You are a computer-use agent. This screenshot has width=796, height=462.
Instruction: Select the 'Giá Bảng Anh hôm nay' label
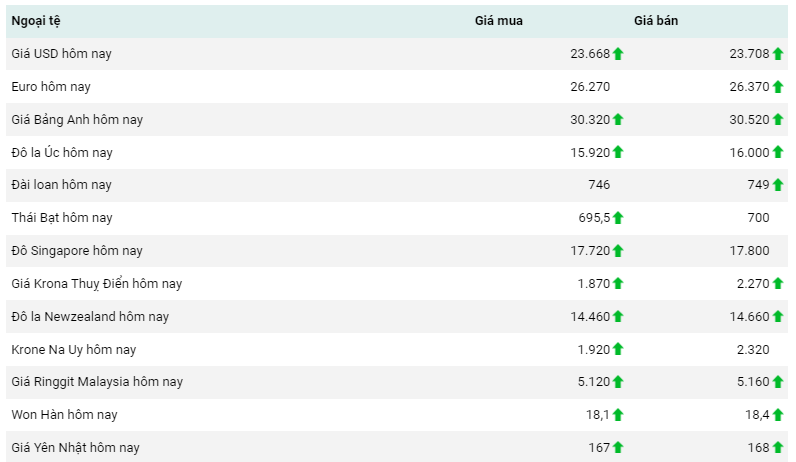coord(77,120)
